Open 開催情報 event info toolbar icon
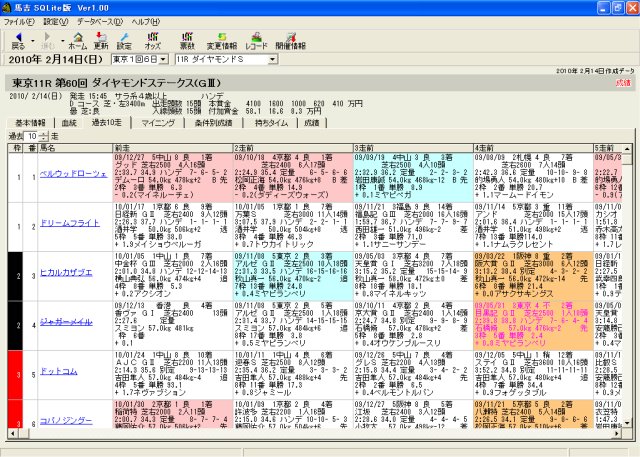 (291, 37)
